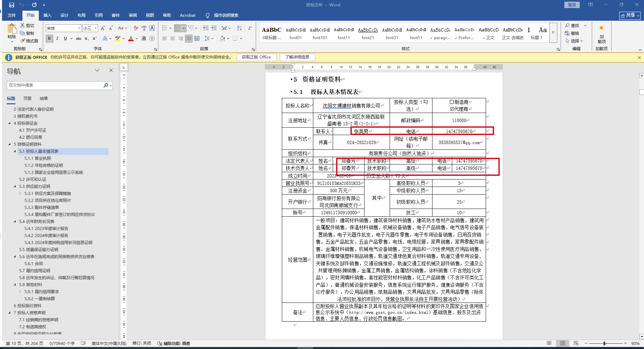Toggle Justify alignment
Viewport: 644px width, 349px height.
coord(189,38)
